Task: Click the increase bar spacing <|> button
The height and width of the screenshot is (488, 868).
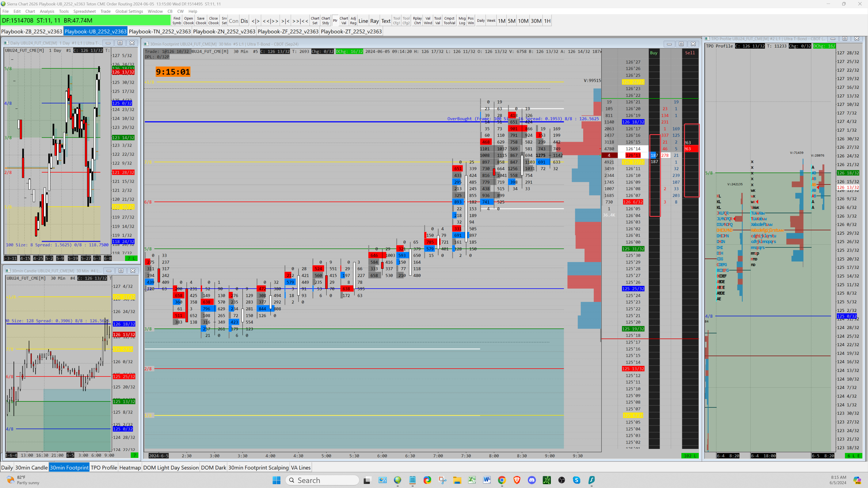Action: pos(255,21)
